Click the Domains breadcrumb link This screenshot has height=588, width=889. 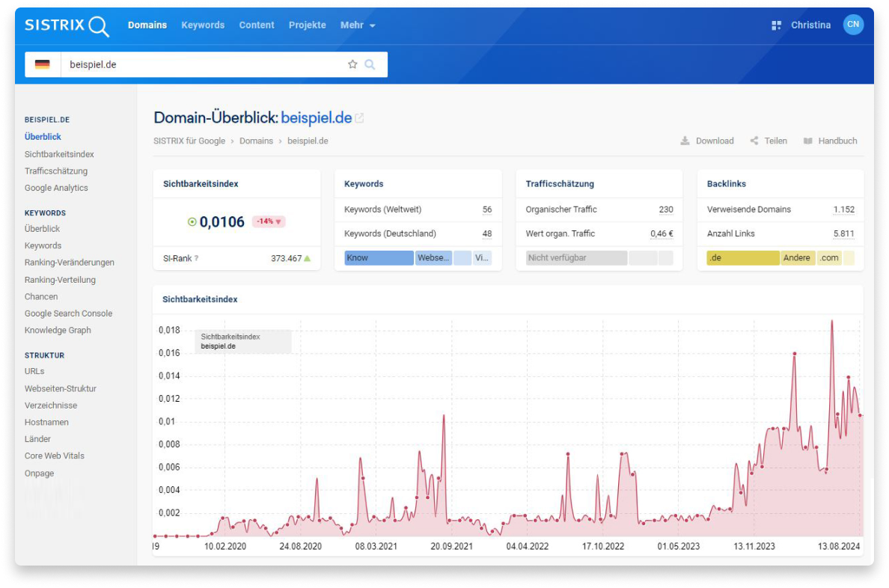point(256,141)
